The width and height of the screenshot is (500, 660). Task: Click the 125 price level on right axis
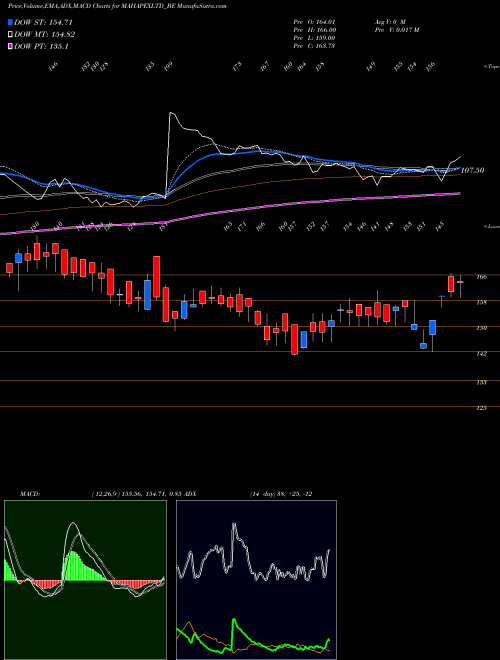tap(482, 408)
